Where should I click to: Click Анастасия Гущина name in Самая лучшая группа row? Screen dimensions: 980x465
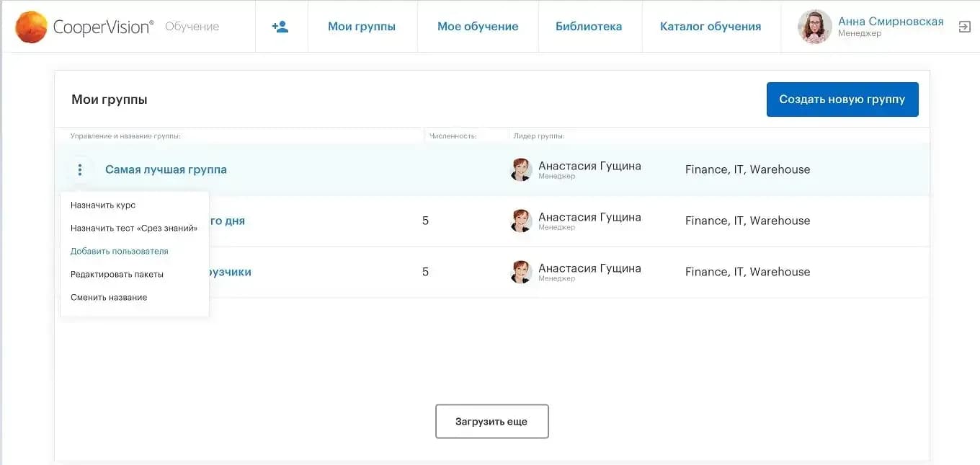(x=589, y=166)
